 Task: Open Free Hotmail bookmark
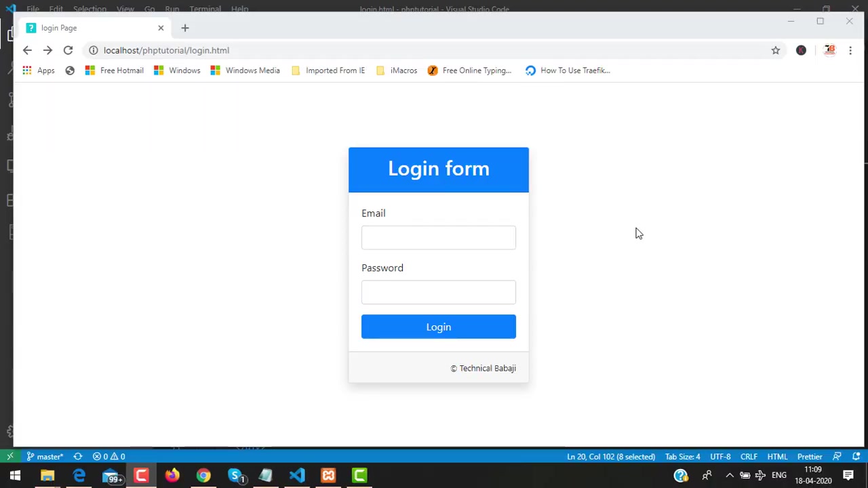[114, 70]
